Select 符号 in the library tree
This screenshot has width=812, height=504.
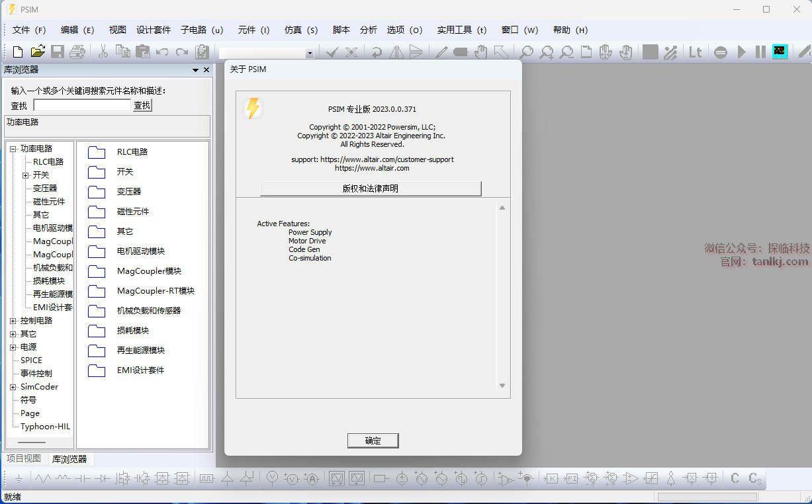click(28, 400)
